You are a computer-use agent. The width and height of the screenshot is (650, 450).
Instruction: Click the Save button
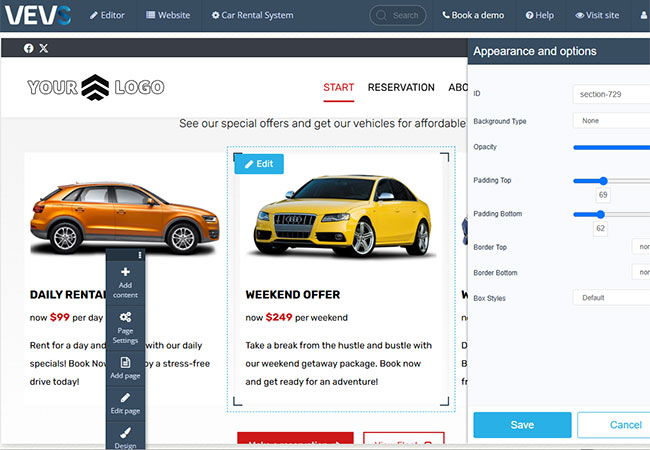coord(522,425)
